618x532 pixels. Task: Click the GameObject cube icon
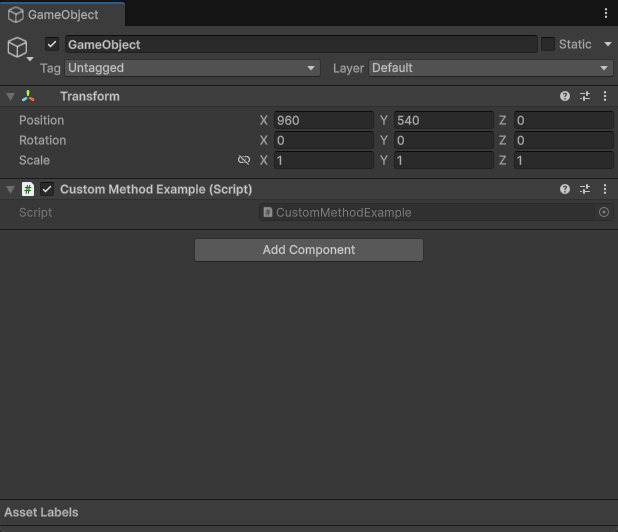(x=17, y=47)
